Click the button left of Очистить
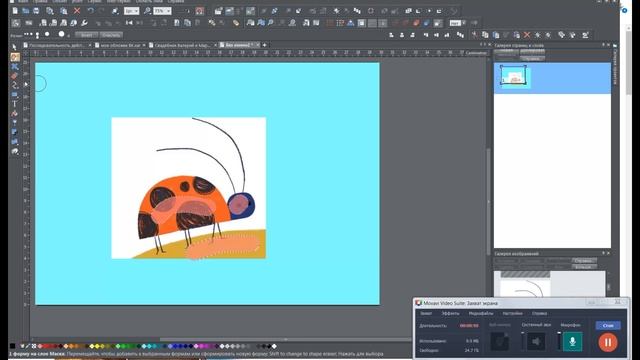 87,35
